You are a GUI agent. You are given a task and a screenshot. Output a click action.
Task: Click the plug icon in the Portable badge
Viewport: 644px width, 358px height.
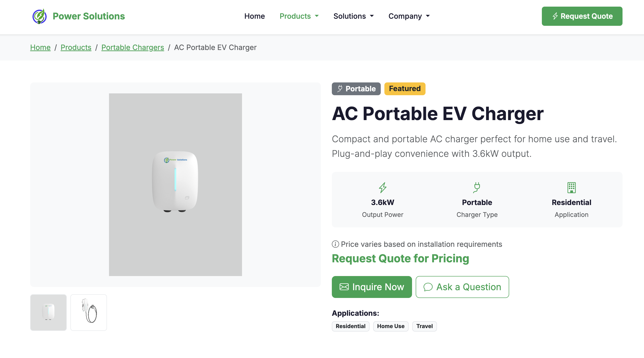click(340, 89)
